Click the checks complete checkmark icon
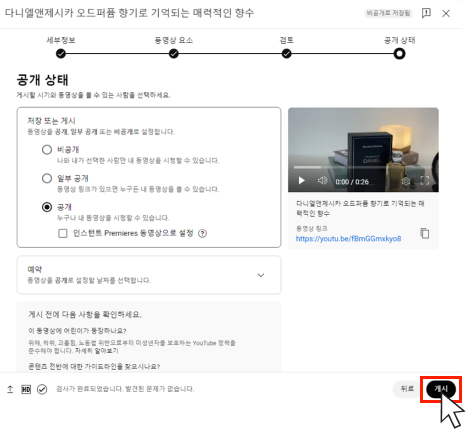This screenshot has height=429, width=466. pos(42,389)
